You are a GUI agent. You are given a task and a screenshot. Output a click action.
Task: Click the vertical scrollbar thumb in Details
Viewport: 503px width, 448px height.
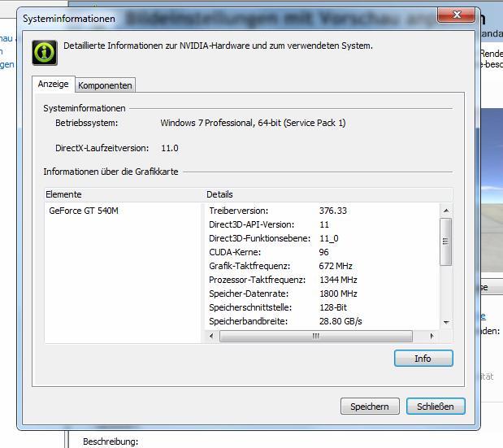[x=445, y=241]
